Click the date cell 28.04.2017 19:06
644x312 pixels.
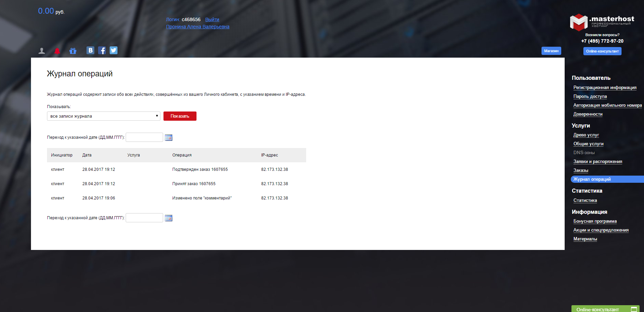(99, 198)
